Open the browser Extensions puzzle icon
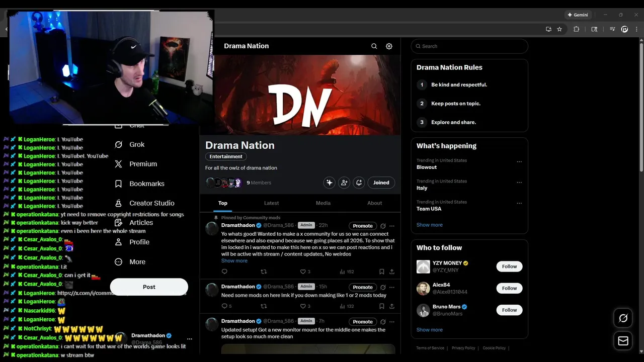644x362 pixels. pyautogui.click(x=577, y=29)
